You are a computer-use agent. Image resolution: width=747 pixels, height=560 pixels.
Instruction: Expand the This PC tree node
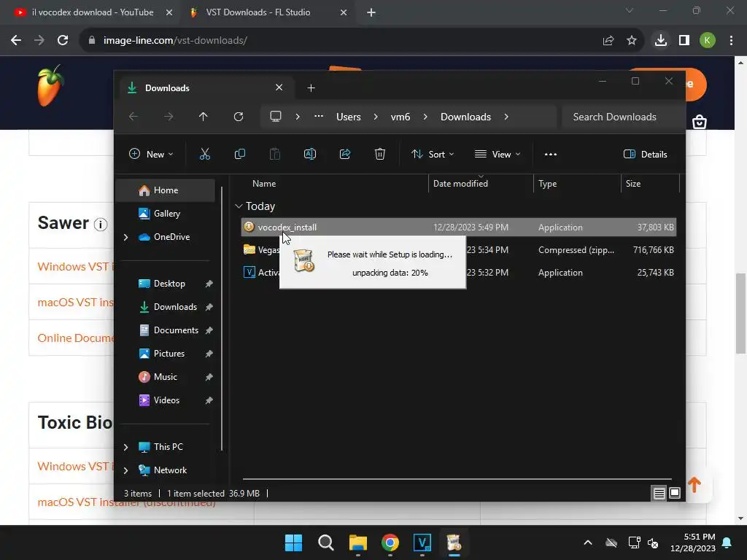point(125,447)
